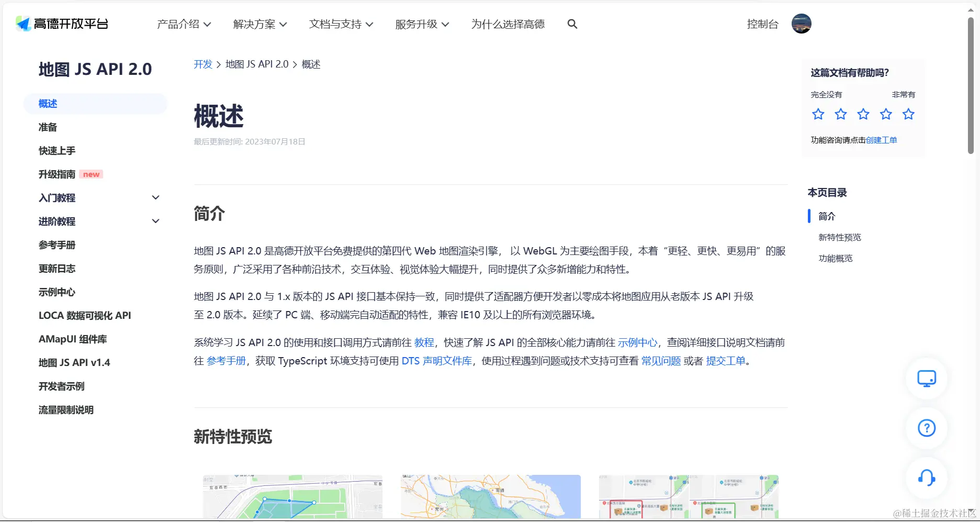Click the page vertical scrollbar
Viewport: 980px width, 522px height.
(971, 86)
